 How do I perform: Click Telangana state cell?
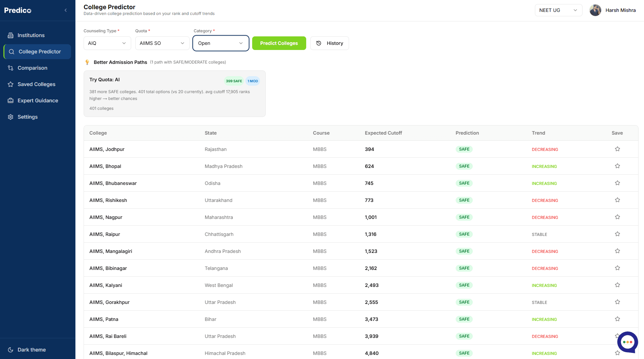tap(216, 268)
